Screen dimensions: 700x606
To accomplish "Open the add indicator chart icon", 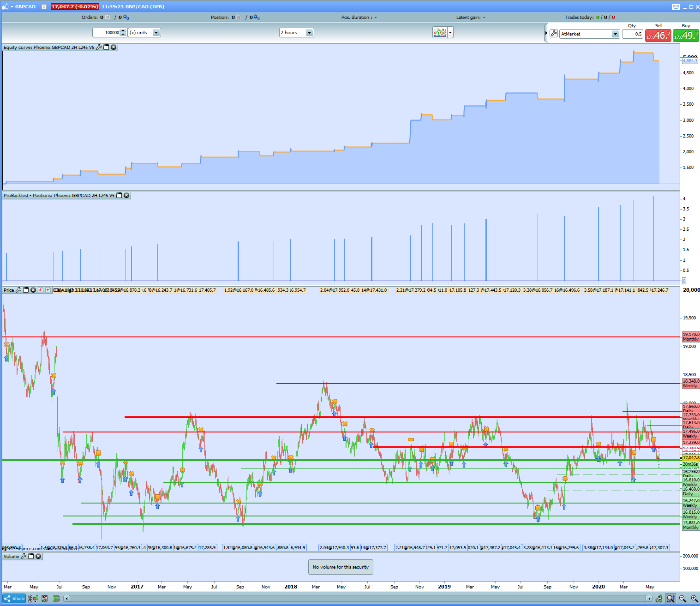I will point(440,32).
